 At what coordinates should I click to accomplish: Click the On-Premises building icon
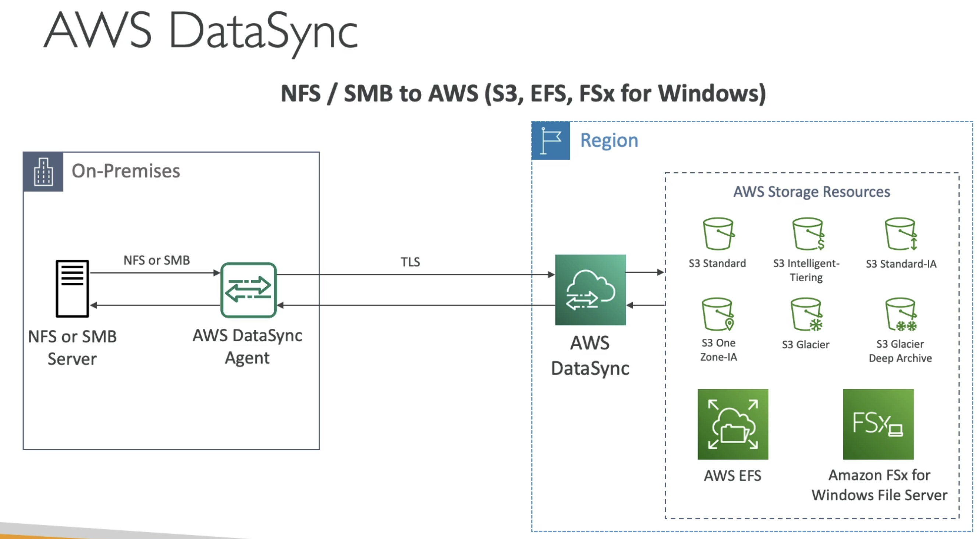[x=43, y=172]
